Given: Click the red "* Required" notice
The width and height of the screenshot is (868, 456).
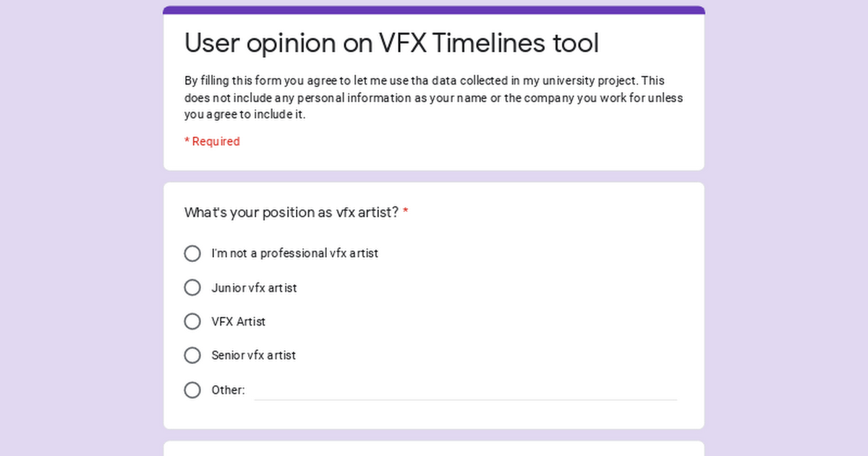Looking at the screenshot, I should point(212,141).
